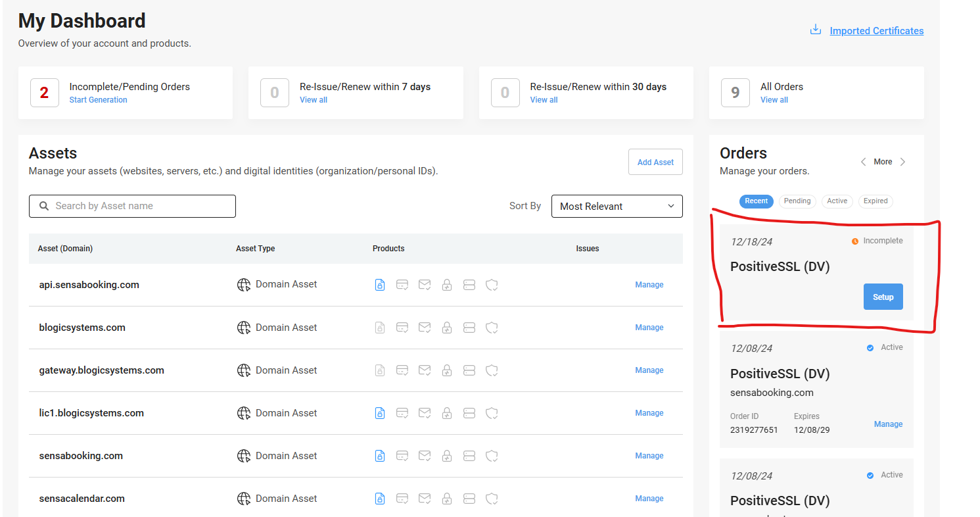The height and width of the screenshot is (517, 980).
Task: Open Start Generation link under Incomplete Orders
Action: coord(99,100)
